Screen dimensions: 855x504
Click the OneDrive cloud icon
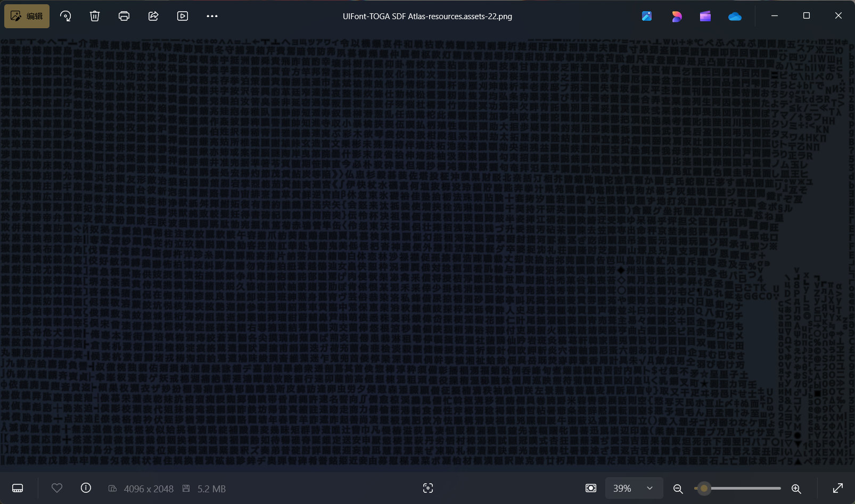pyautogui.click(x=735, y=16)
